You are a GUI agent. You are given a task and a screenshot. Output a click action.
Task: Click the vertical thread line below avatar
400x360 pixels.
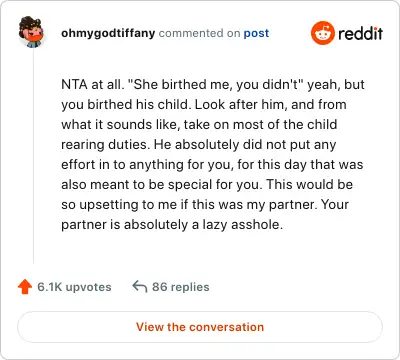point(33,156)
